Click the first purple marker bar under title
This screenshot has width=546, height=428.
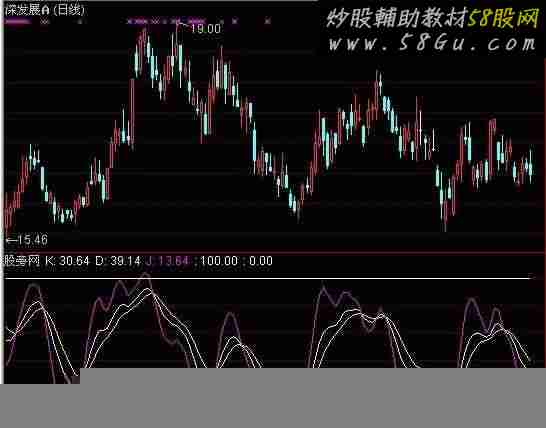click(17, 22)
